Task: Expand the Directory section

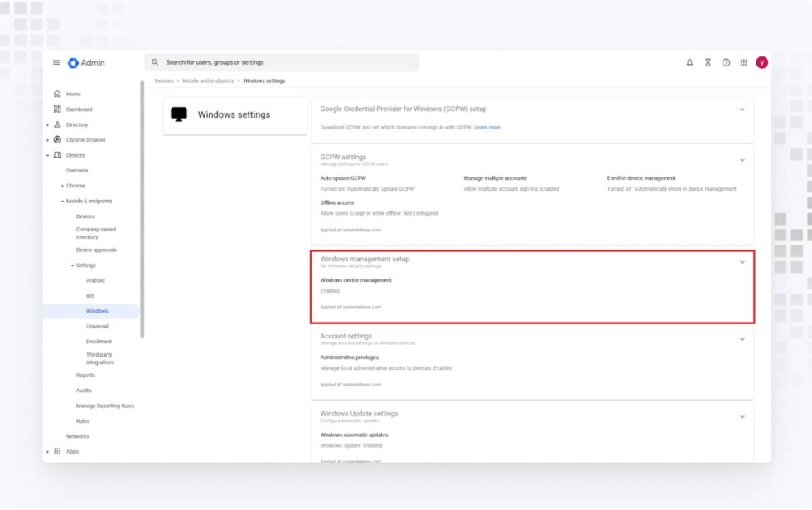Action: pos(48,124)
